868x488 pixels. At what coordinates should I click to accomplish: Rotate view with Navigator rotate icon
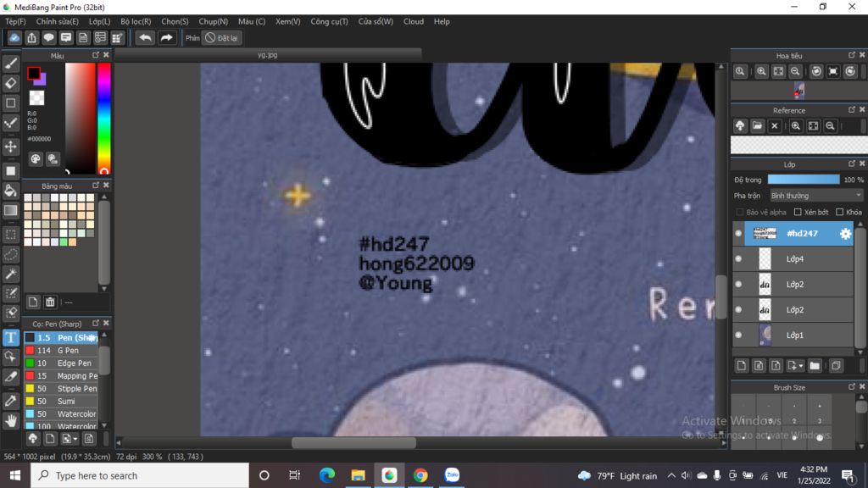click(x=816, y=71)
